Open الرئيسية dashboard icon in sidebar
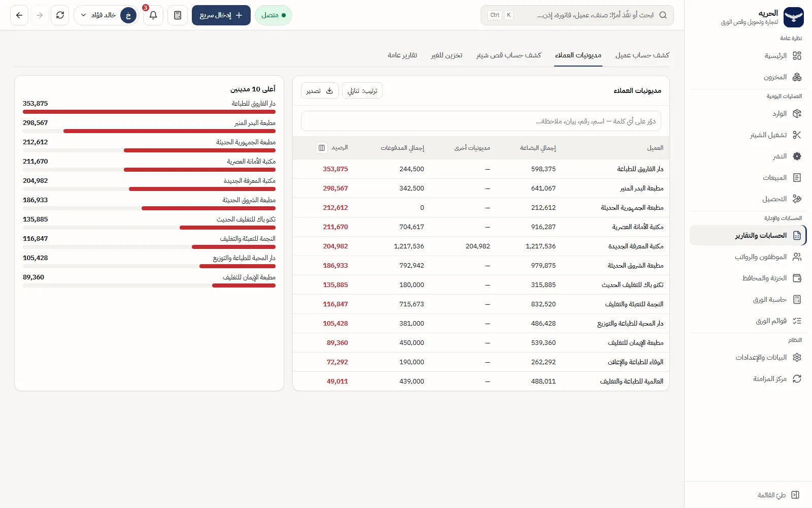The image size is (812, 508). 797,56
